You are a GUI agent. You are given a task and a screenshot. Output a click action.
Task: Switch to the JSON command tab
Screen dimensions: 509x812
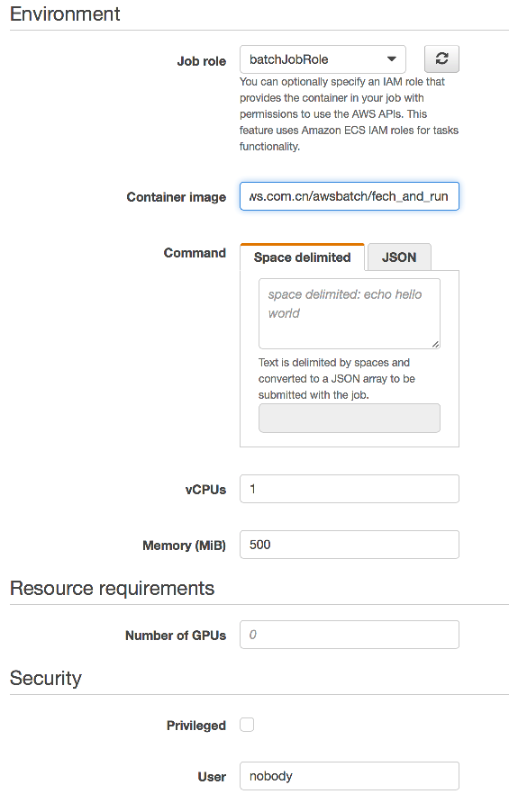[399, 257]
